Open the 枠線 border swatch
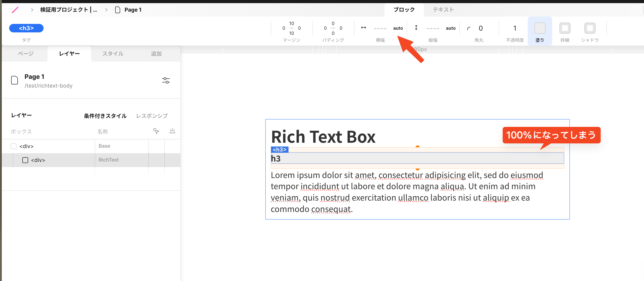644x281 pixels. click(565, 28)
